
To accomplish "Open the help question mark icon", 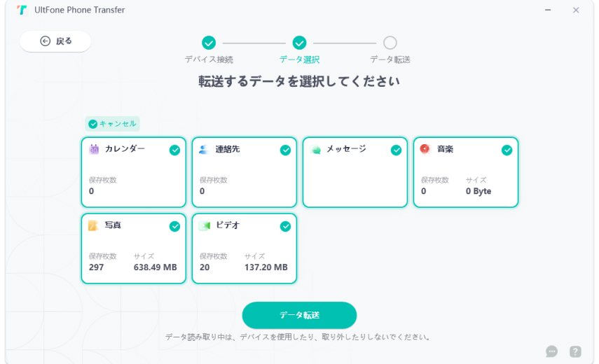I will point(575,351).
